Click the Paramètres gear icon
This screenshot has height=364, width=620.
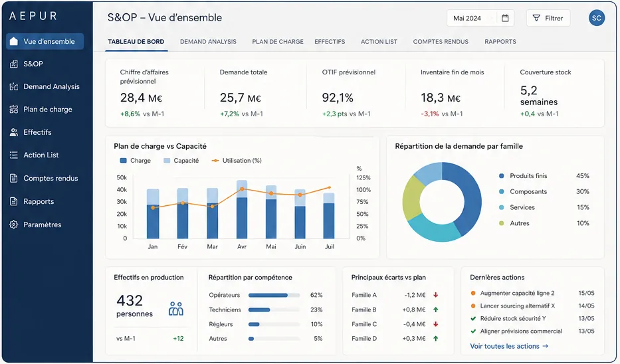coord(13,225)
